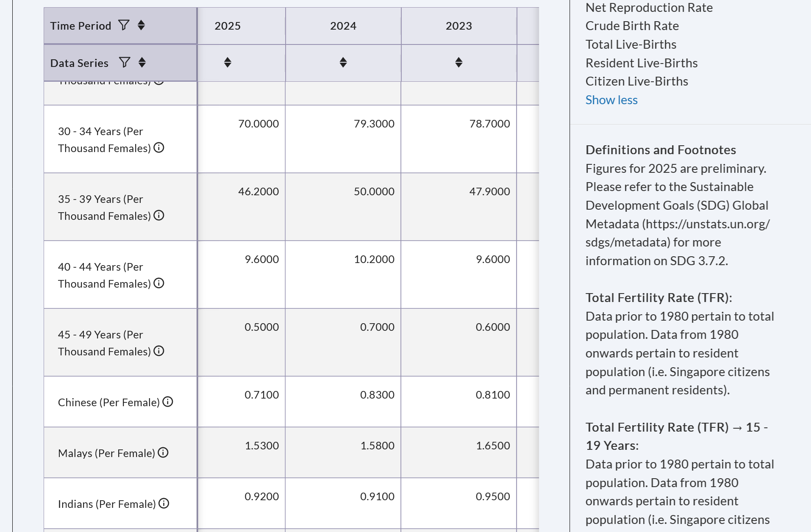Click the Data Series sort arrows
Viewport: 811px width, 532px height.
point(142,63)
